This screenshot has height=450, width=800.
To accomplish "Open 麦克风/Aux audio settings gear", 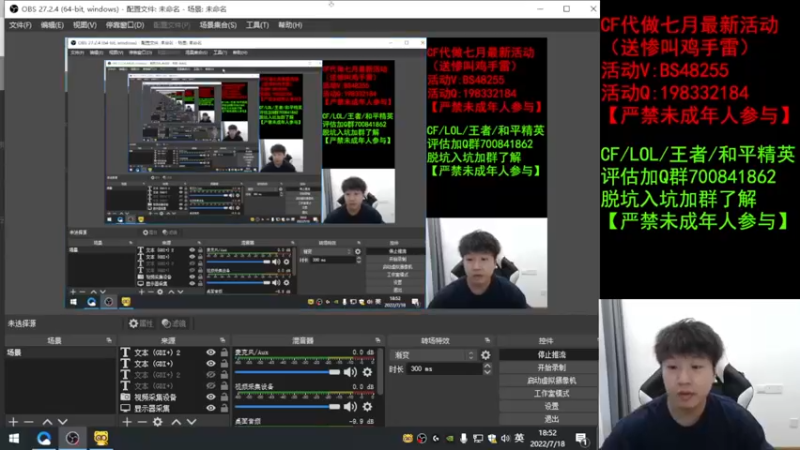I will point(367,372).
